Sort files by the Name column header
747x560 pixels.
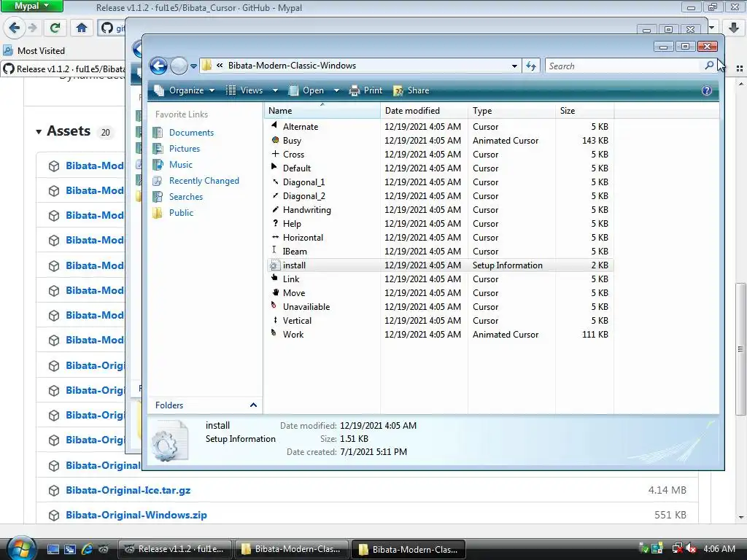(322, 111)
